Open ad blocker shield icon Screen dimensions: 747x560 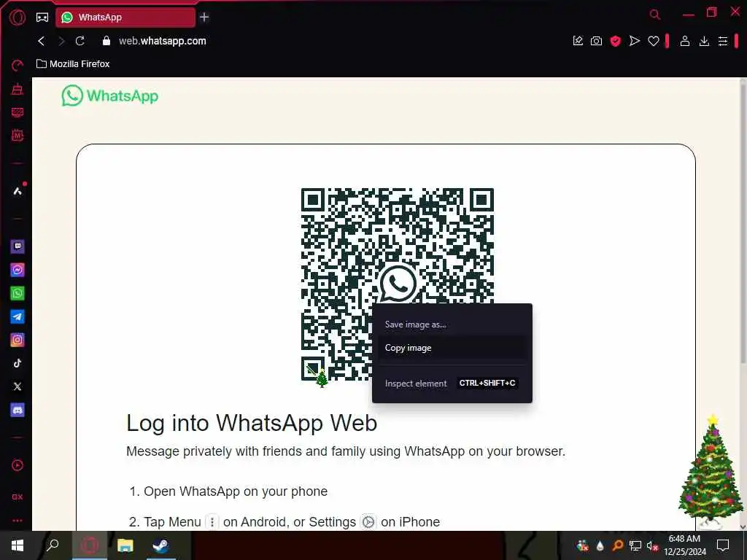tap(616, 41)
